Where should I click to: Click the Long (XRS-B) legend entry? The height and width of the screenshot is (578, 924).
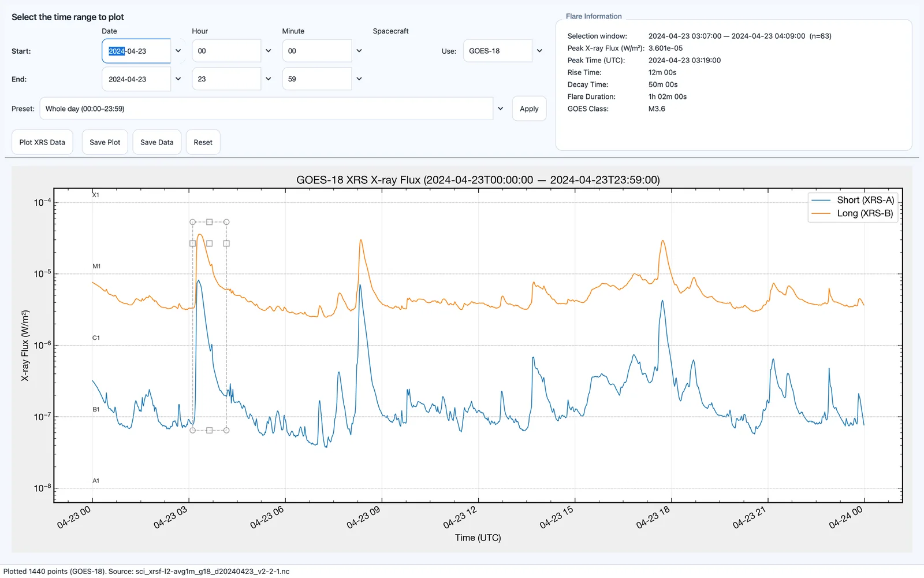coord(852,213)
